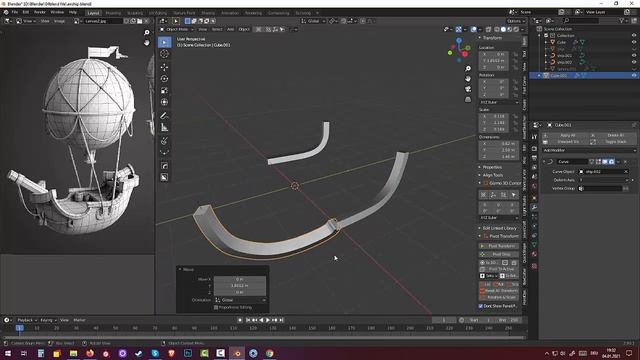Click the viewport zoom magnifier icon
This screenshot has height=360, width=640.
tap(468, 69)
